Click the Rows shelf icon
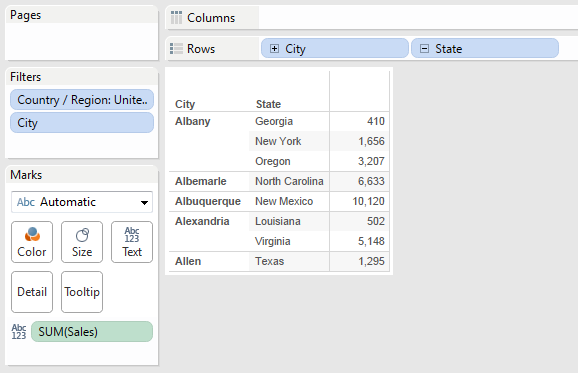This screenshot has width=578, height=373. 176,49
